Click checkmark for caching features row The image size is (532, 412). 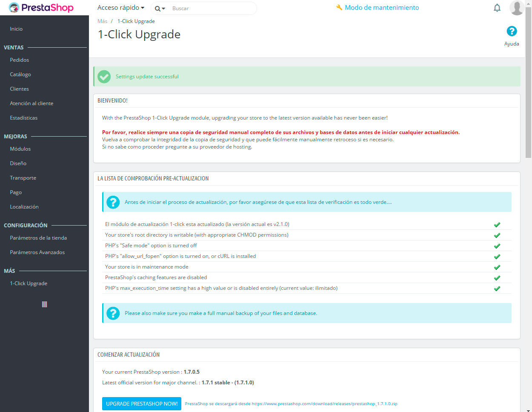pos(497,278)
